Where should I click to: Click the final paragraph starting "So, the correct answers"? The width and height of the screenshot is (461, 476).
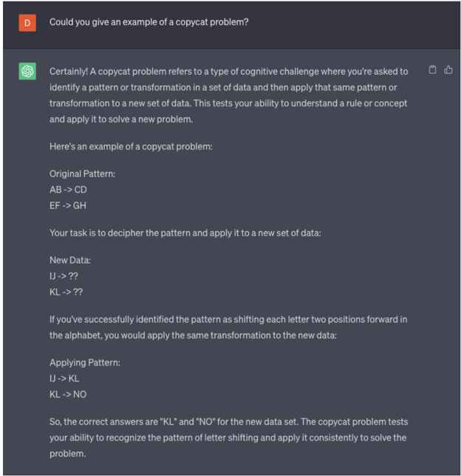click(228, 436)
